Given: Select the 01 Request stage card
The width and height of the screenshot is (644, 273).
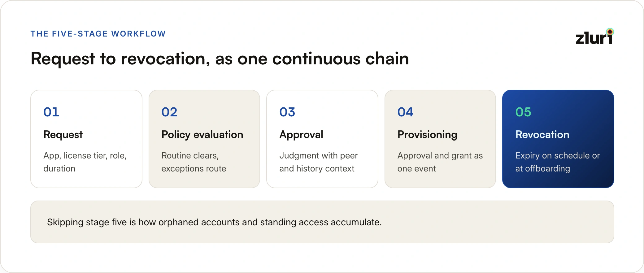Looking at the screenshot, I should [86, 139].
